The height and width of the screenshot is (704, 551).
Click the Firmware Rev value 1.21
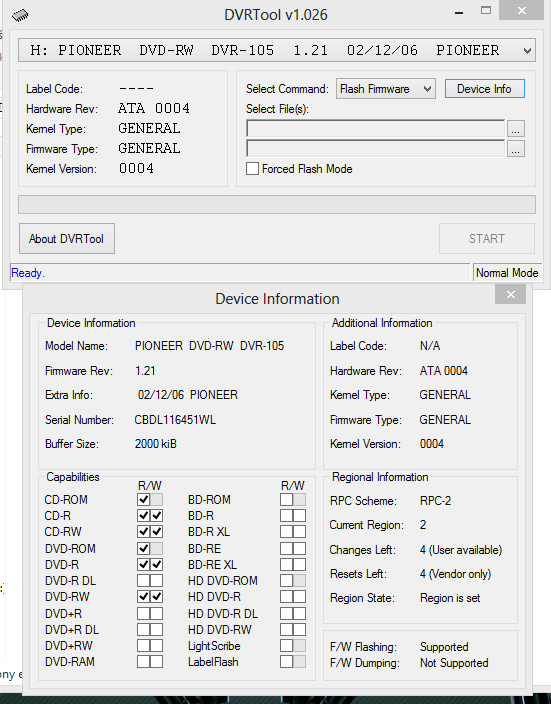145,371
